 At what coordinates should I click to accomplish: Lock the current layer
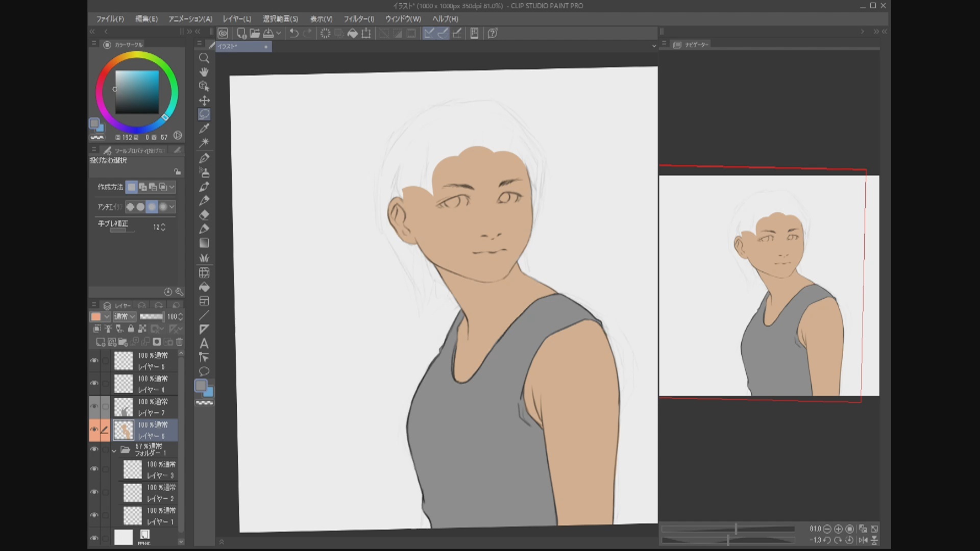131,329
